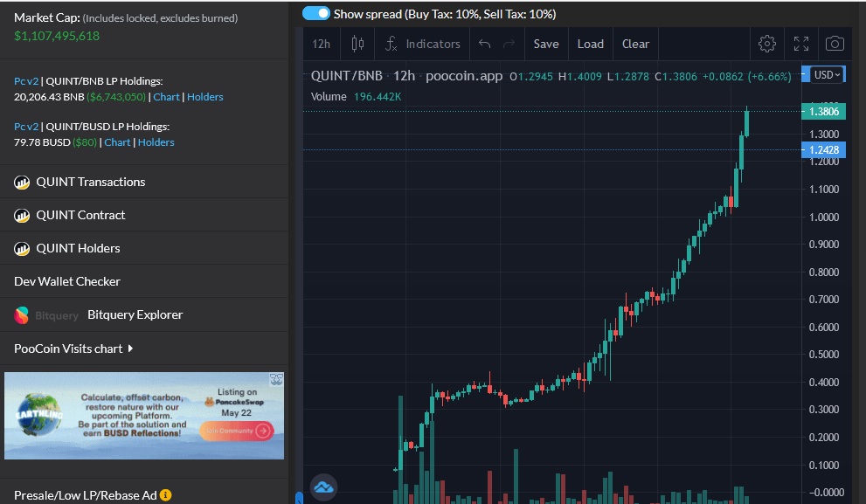Toggle the Show spread switch
Screen dimensions: 866x504
click(x=316, y=14)
